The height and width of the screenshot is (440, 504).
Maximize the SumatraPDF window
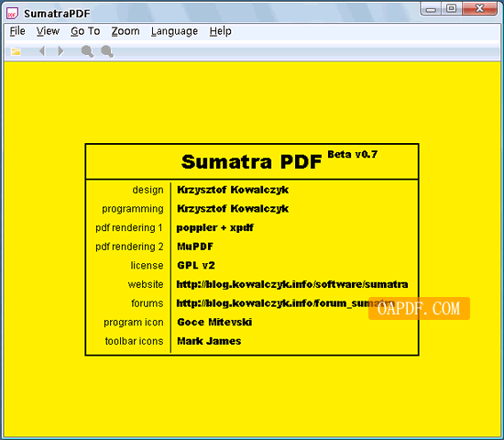451,8
